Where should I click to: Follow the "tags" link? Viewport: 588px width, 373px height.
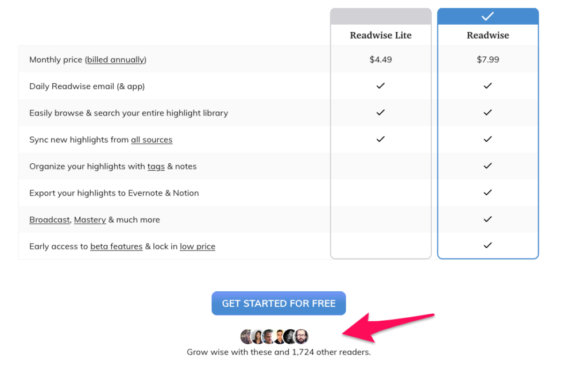pos(156,167)
